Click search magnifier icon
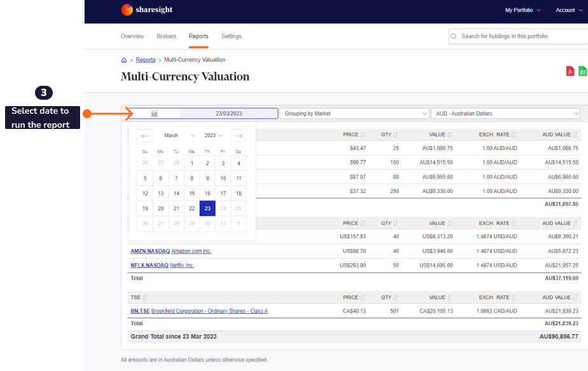This screenshot has height=371, width=588. point(453,36)
